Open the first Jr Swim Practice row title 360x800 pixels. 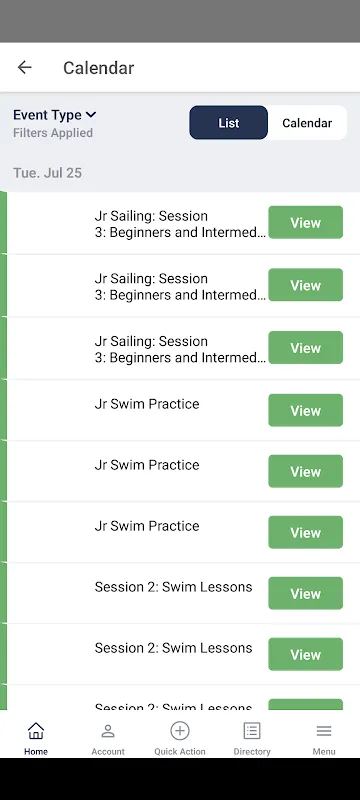coord(147,404)
